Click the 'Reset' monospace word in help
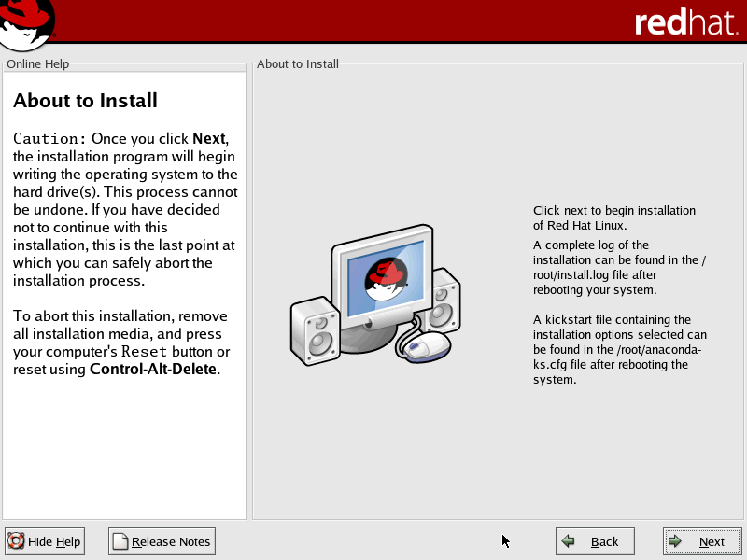 pos(144,352)
